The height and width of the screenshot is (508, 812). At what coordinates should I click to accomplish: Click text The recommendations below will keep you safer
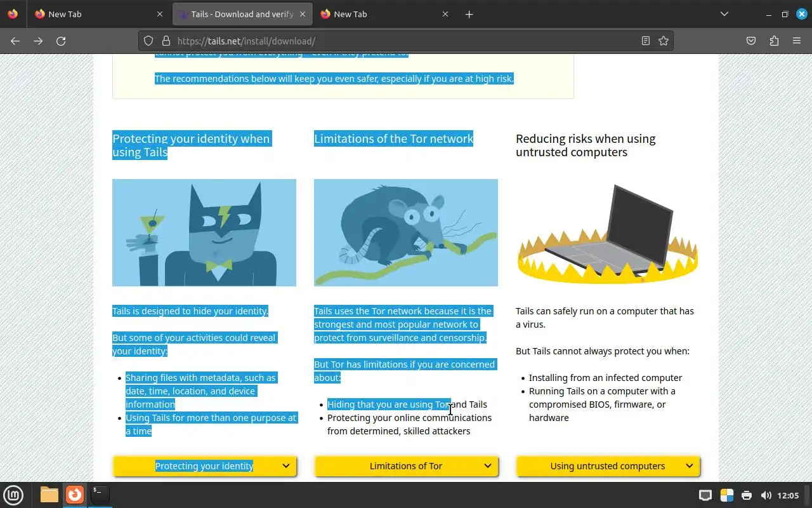click(334, 79)
